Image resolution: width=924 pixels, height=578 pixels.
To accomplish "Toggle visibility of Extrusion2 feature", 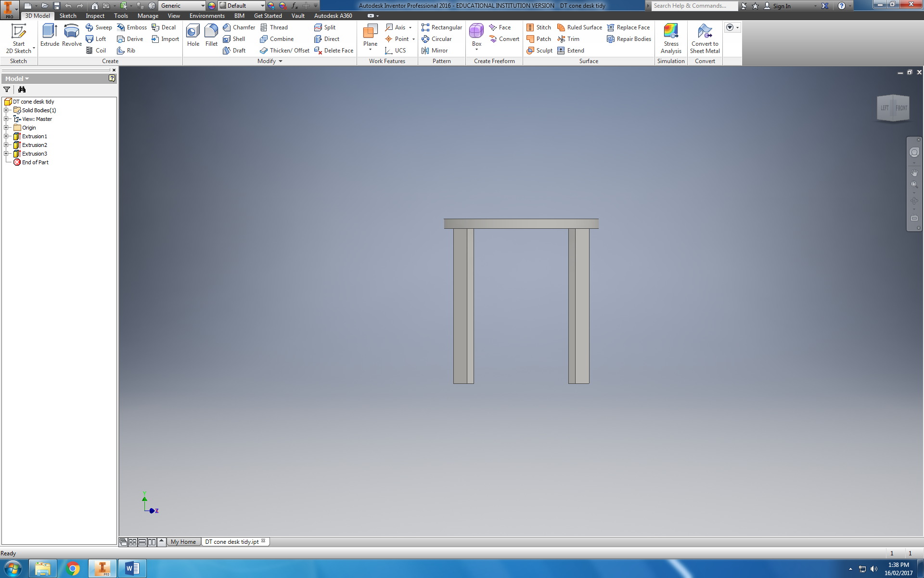I will [x=34, y=144].
